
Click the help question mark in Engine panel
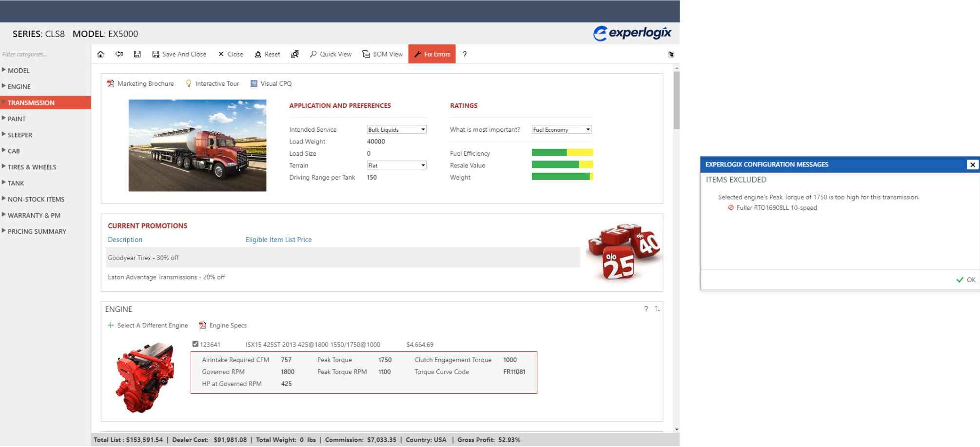(x=646, y=309)
